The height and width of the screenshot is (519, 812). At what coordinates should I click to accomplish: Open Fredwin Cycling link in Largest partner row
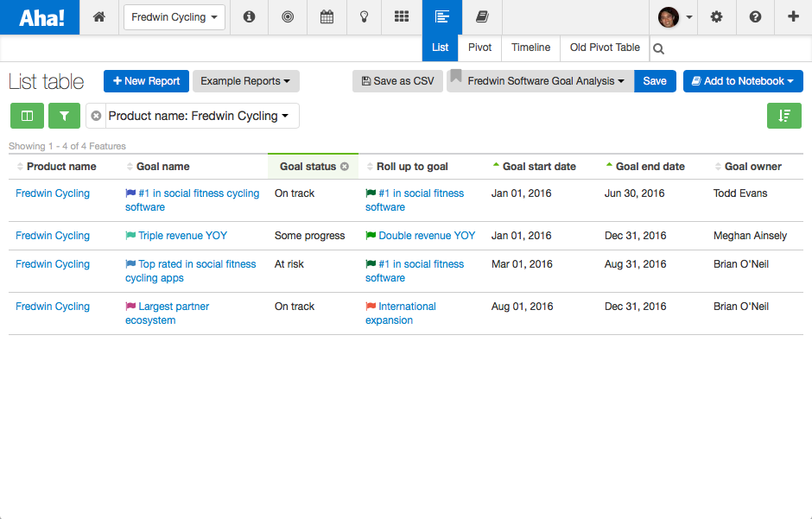(x=53, y=307)
